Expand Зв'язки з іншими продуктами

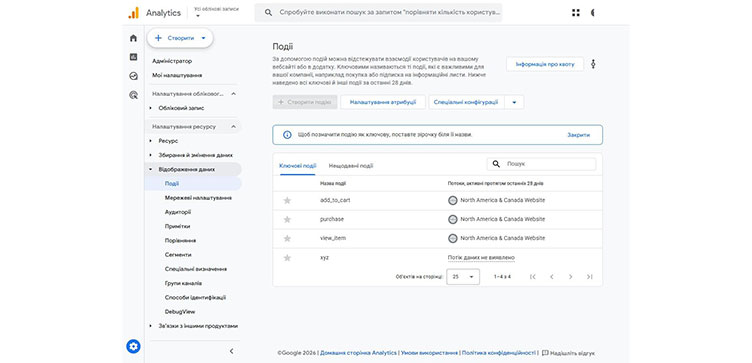(151, 326)
